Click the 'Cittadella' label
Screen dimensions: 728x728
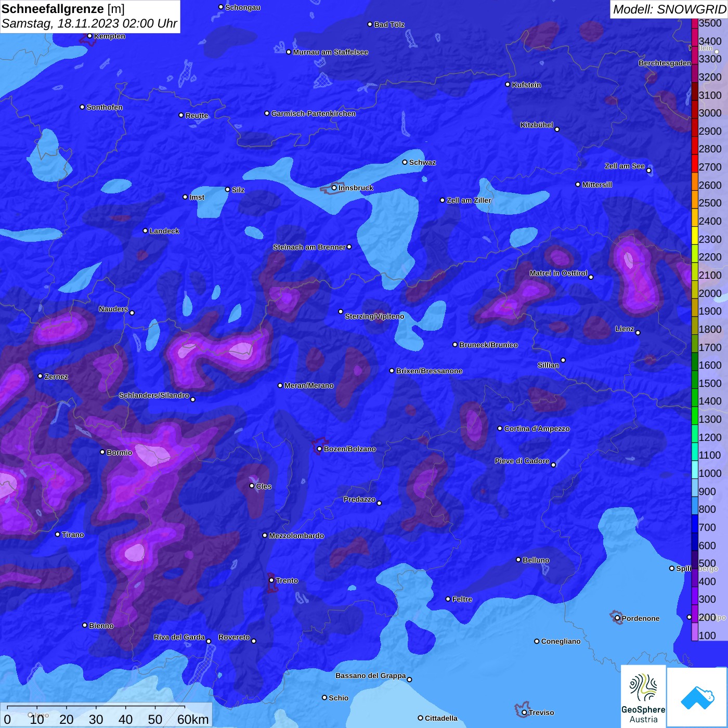441,718
